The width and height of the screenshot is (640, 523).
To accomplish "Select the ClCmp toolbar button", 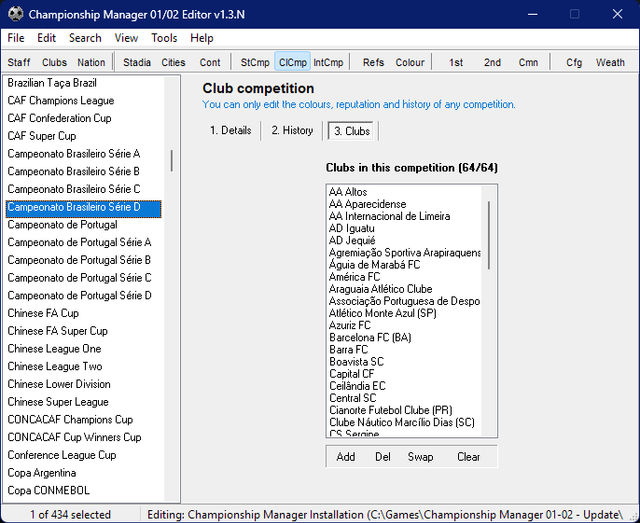I will 293,62.
